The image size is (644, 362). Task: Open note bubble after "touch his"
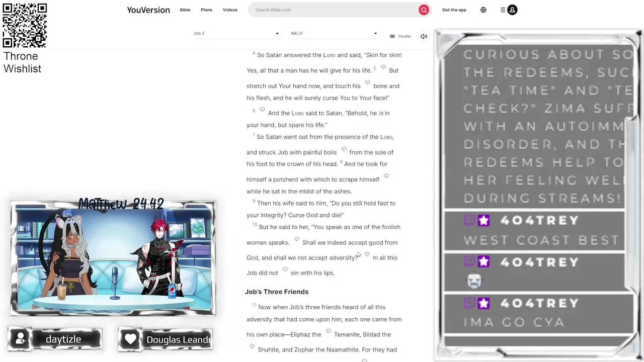367,83
